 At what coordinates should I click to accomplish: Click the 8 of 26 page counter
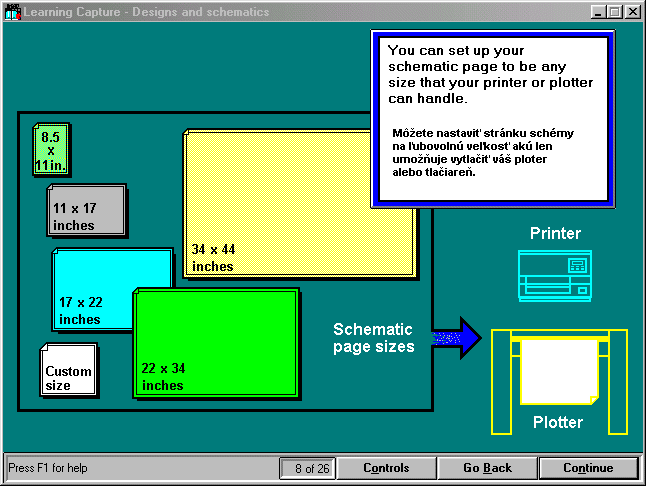tap(306, 468)
